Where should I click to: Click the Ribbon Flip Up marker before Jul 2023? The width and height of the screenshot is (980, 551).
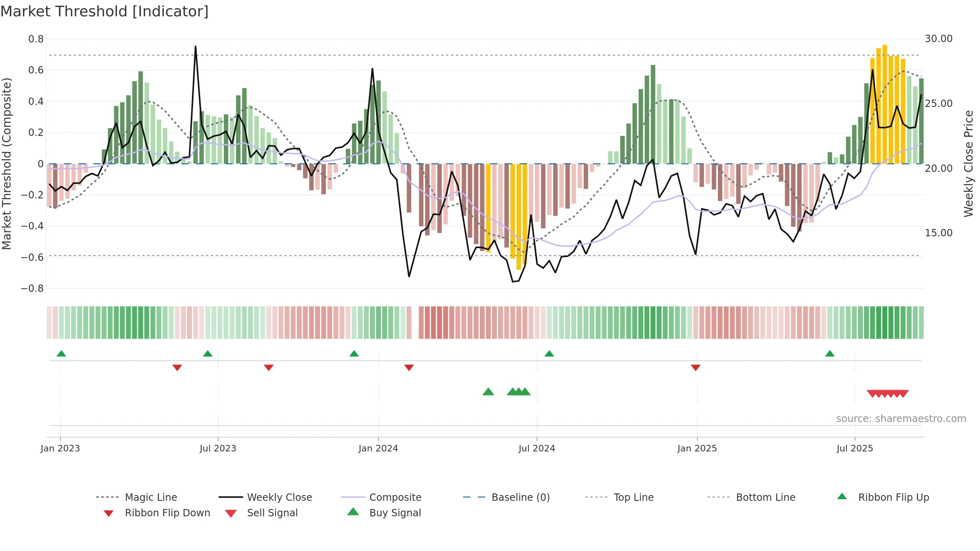[x=207, y=353]
